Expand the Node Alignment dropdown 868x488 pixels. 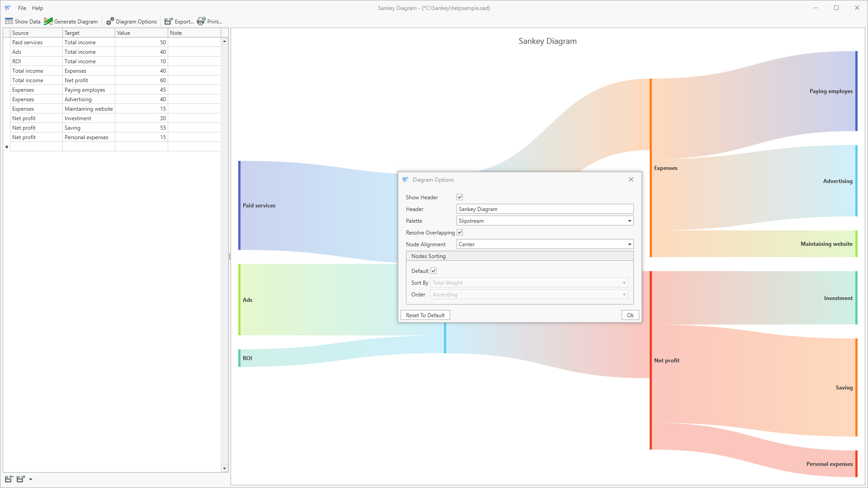click(x=629, y=244)
